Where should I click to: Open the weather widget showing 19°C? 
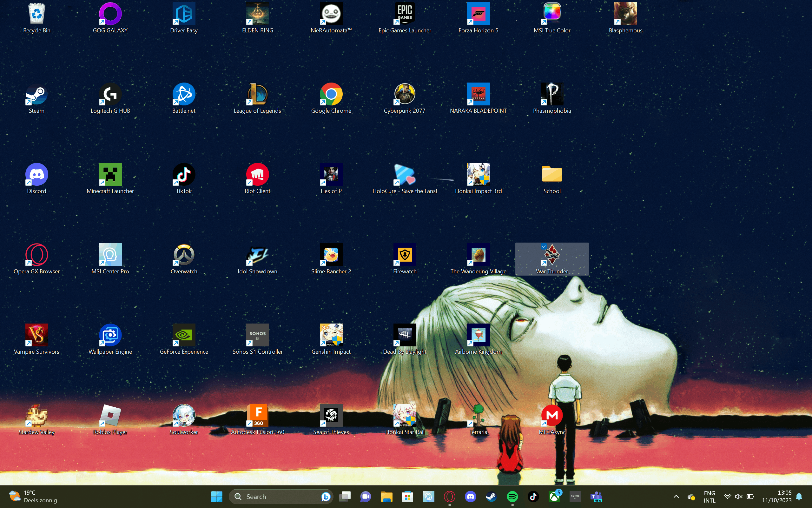coord(33,497)
